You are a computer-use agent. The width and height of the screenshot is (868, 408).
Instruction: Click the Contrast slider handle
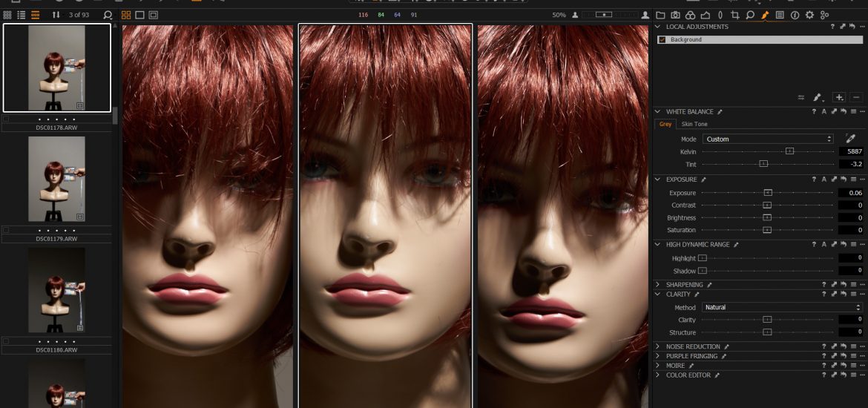[766, 205]
